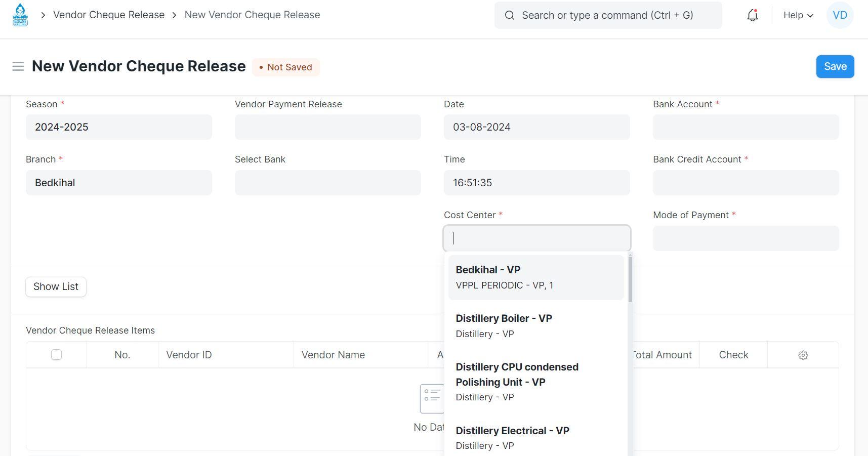This screenshot has width=868, height=456.
Task: Click the Season field 2024-2025
Action: 119,127
